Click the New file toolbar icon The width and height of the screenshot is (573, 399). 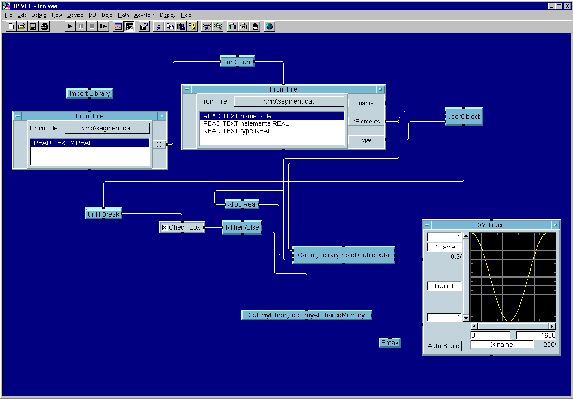11,26
